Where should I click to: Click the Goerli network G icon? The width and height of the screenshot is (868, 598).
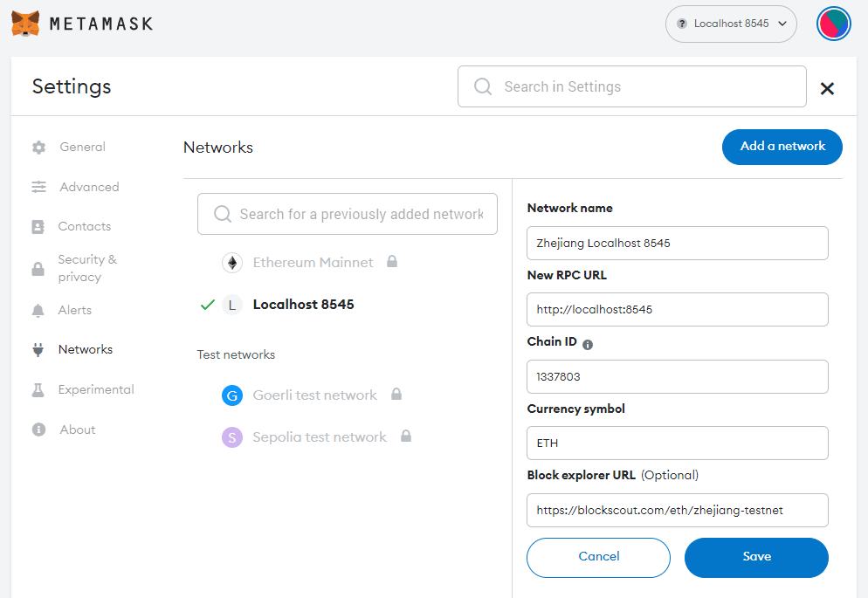tap(231, 395)
